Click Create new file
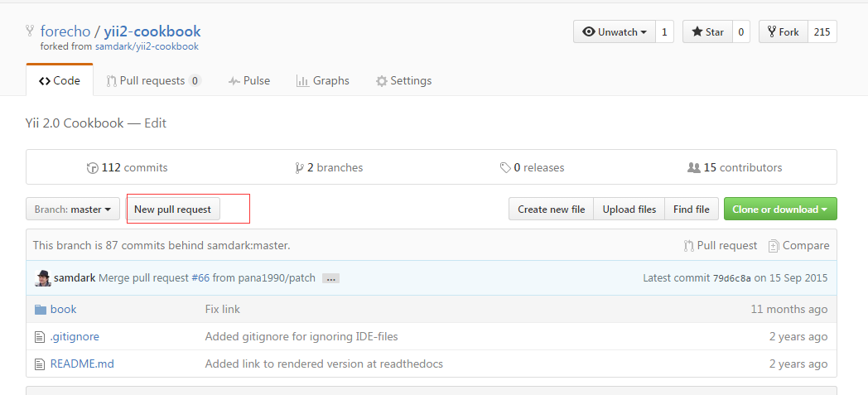Screen dimensions: 868x395 click(552, 210)
